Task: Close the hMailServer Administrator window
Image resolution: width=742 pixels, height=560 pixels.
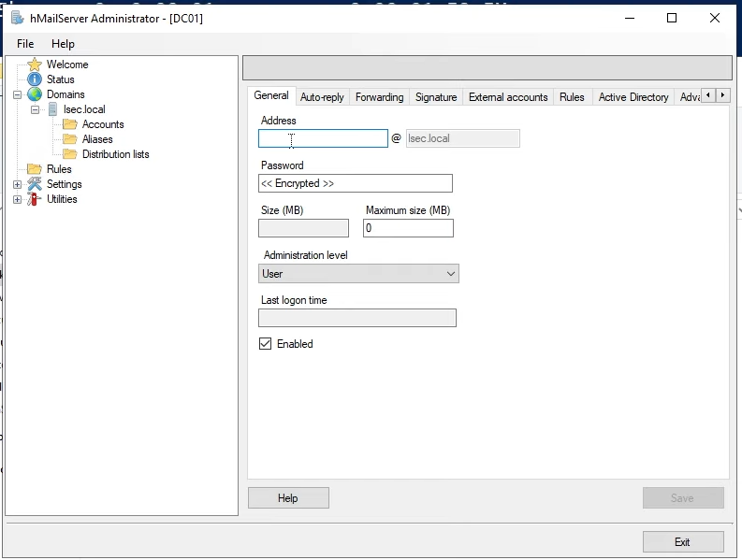Action: 715,18
